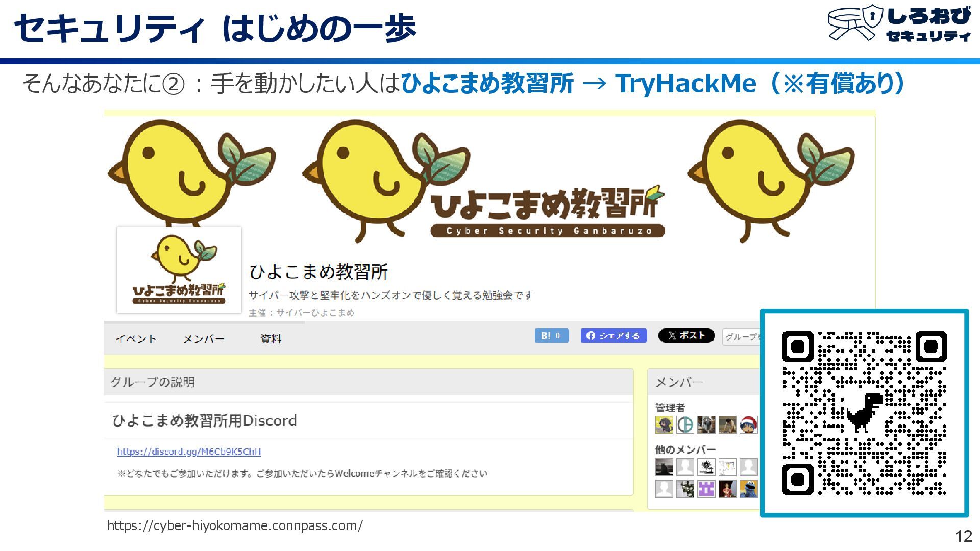This screenshot has width=980, height=551.
Task: Click the teal circle admin avatar
Action: pos(685,424)
